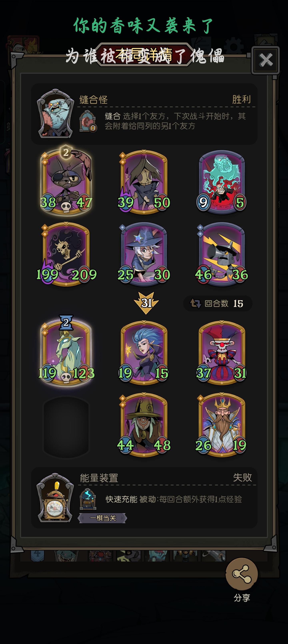
Task: Open the green ghost card 9/5
Action: 222,182
